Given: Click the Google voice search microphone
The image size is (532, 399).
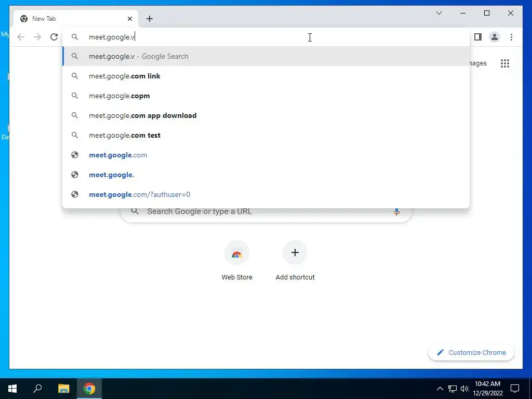Looking at the screenshot, I should point(396,211).
